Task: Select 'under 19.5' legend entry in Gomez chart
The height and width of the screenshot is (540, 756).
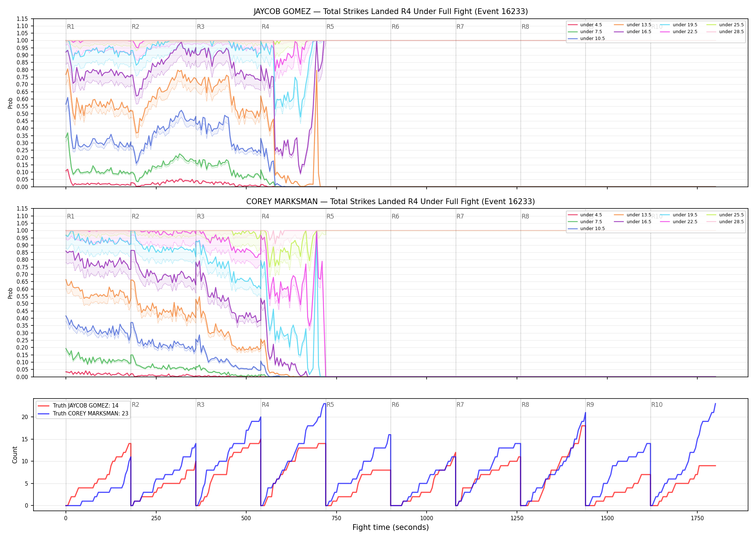Action: [679, 25]
